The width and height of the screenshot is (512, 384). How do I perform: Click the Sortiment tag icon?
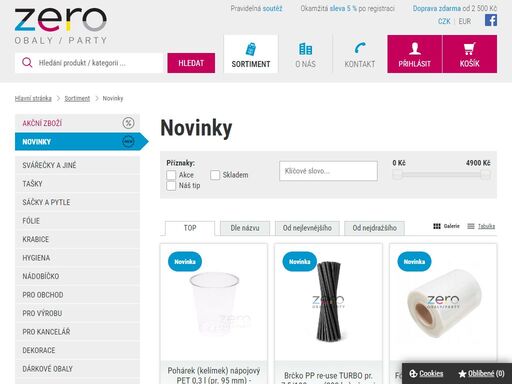tap(251, 49)
